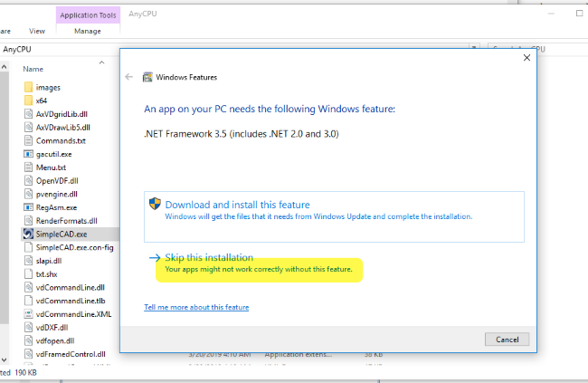Viewport: 588px width, 383px height.
Task: Choose Skip this installation
Action: (209, 258)
